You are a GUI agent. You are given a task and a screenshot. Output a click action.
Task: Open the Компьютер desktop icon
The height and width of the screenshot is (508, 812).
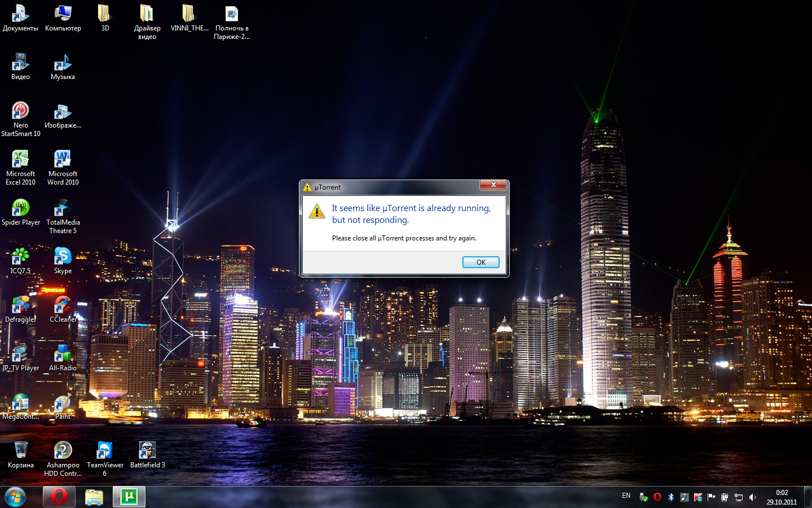click(63, 18)
